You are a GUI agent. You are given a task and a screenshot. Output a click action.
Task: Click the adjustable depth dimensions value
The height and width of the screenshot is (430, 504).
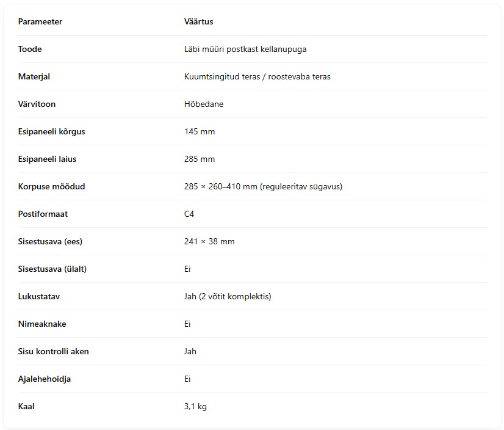pyautogui.click(x=263, y=187)
